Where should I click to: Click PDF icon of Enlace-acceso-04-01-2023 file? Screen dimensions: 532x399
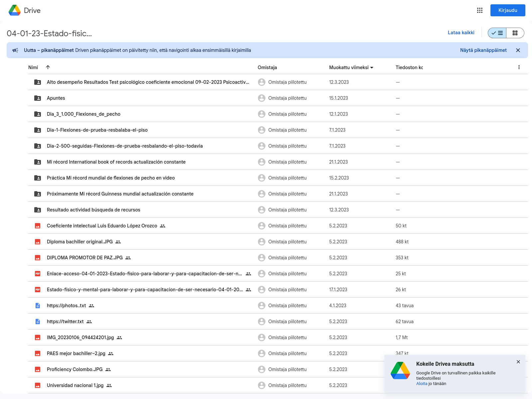38,274
